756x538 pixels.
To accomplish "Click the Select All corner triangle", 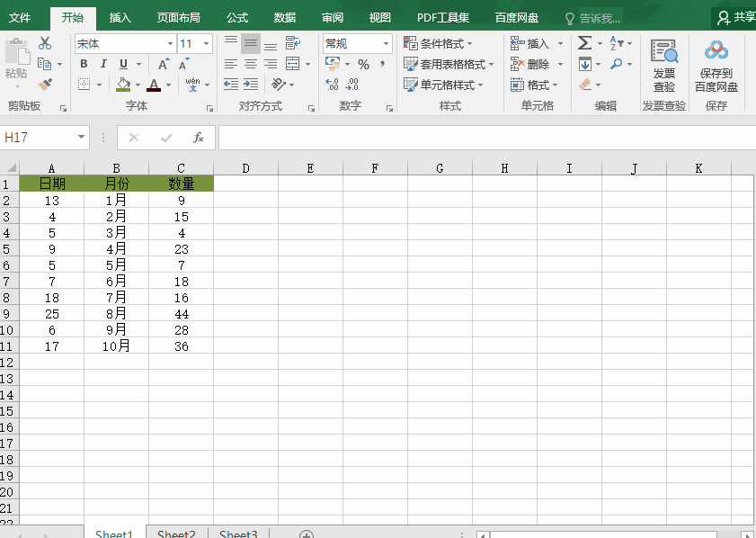I will point(11,167).
